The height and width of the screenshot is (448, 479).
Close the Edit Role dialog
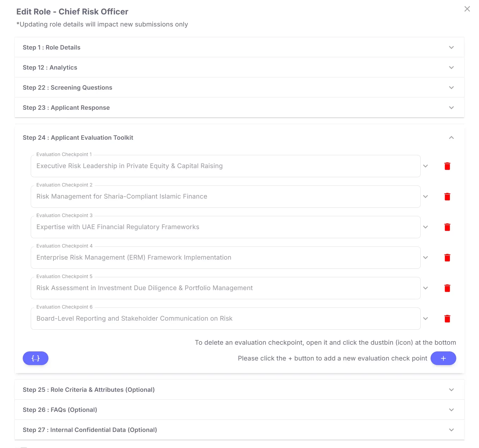coord(467,9)
